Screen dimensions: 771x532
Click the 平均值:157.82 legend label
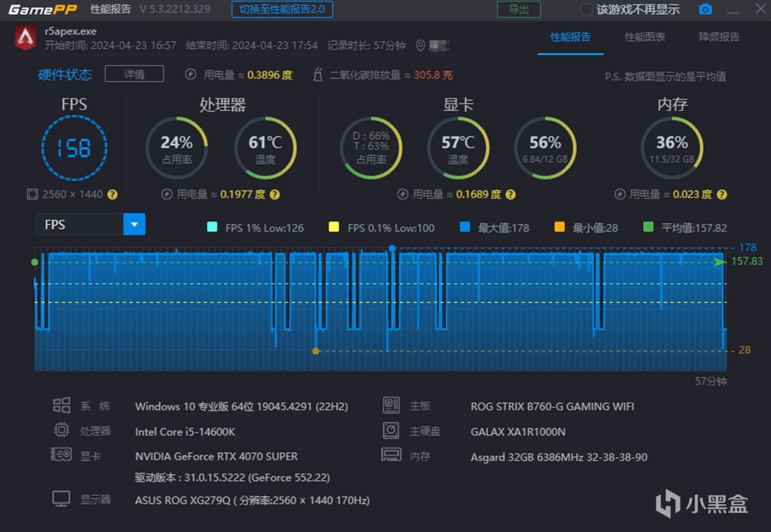pyautogui.click(x=694, y=228)
